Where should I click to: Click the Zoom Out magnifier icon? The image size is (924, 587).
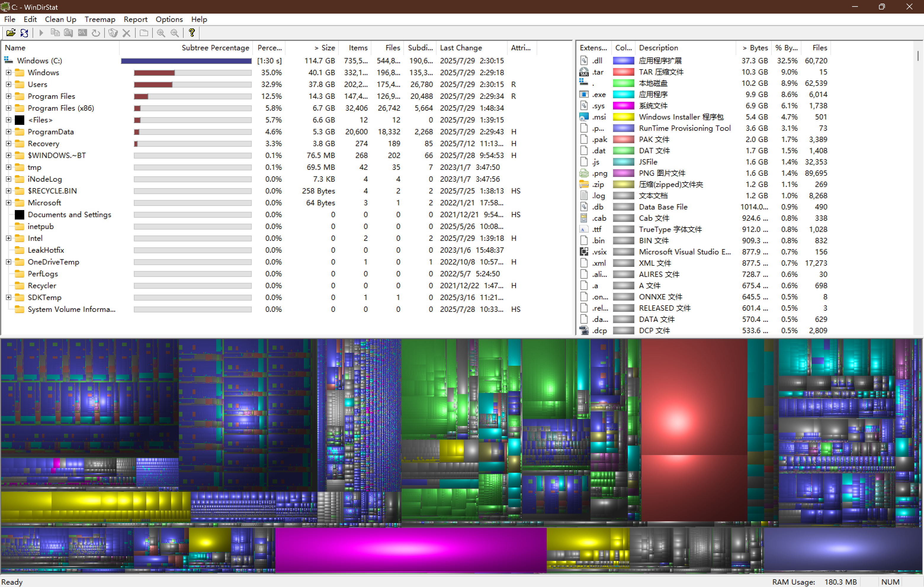point(175,33)
